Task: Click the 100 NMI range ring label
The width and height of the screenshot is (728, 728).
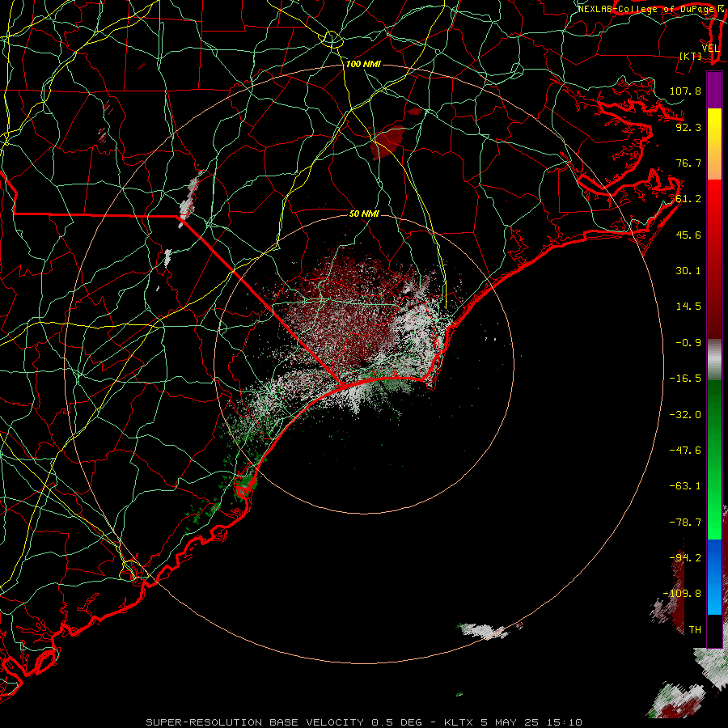Action: (363, 64)
